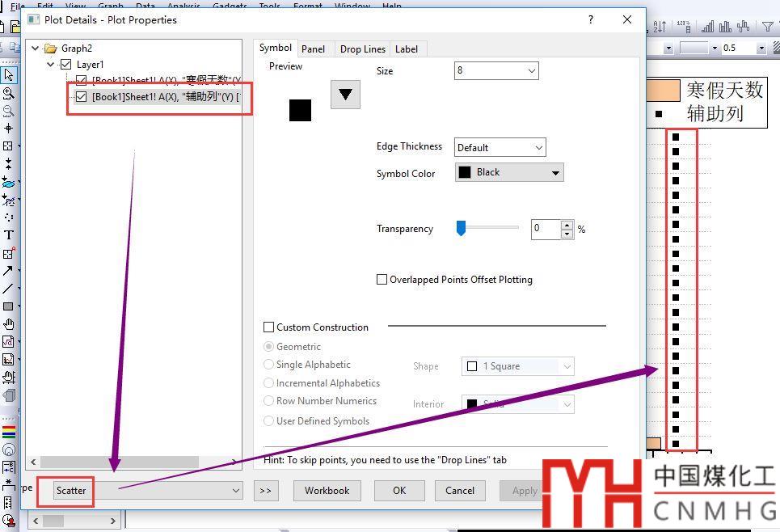Toggle the 寒假天数 plot checkbox
This screenshot has height=532, width=780.
coord(81,79)
